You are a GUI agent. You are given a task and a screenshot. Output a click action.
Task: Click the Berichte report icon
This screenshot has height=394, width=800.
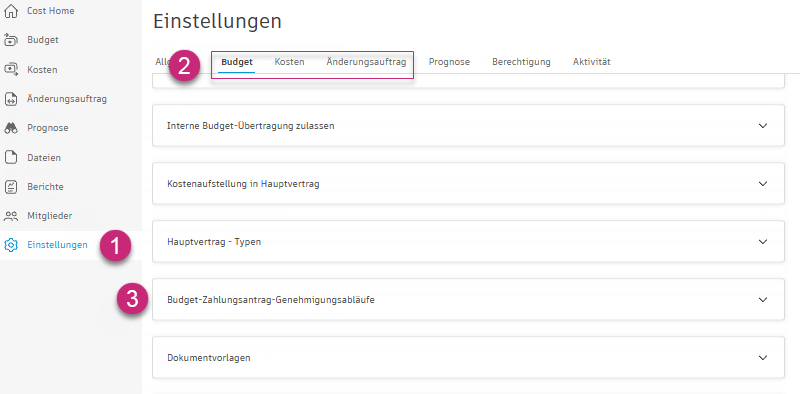(x=11, y=187)
